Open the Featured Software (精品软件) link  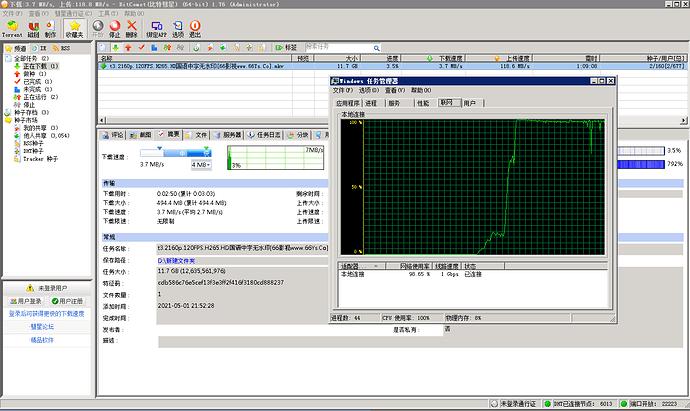coord(42,340)
